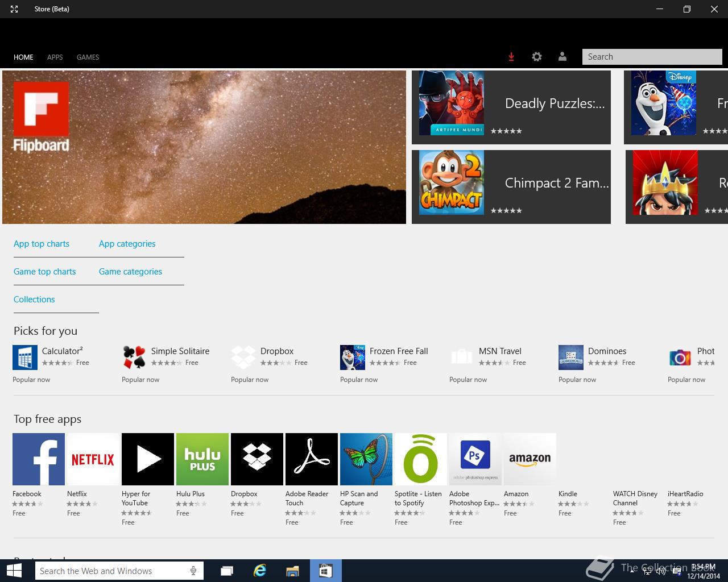Open the Hyper for YouTube tile
This screenshot has height=582, width=728.
coord(148,459)
